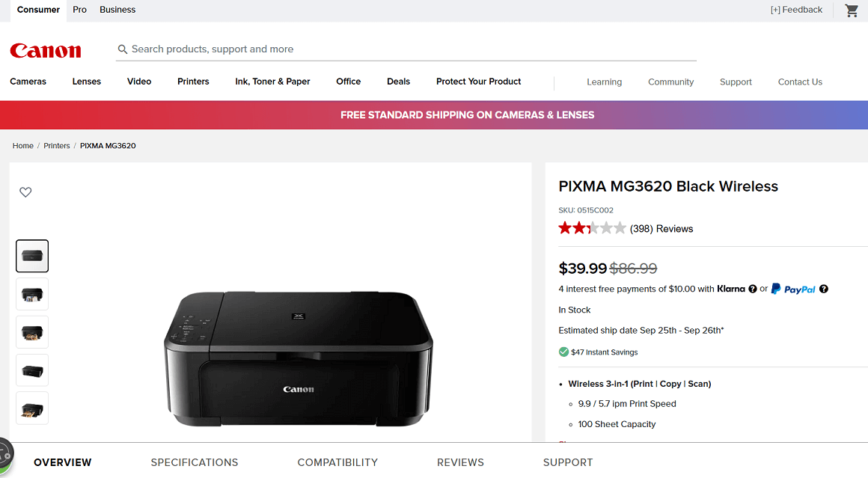Click the search products input field
Image resolution: width=868 pixels, height=478 pixels.
[299, 49]
